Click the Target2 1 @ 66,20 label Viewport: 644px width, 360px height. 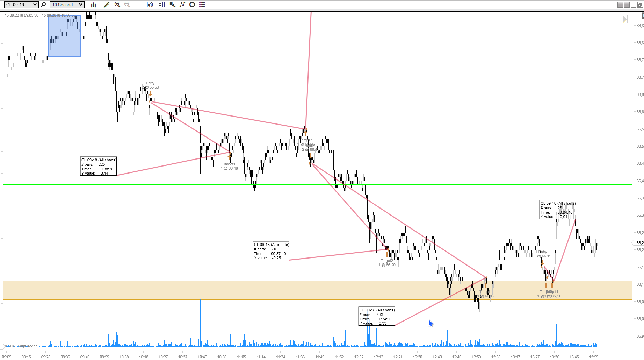pos(387,263)
